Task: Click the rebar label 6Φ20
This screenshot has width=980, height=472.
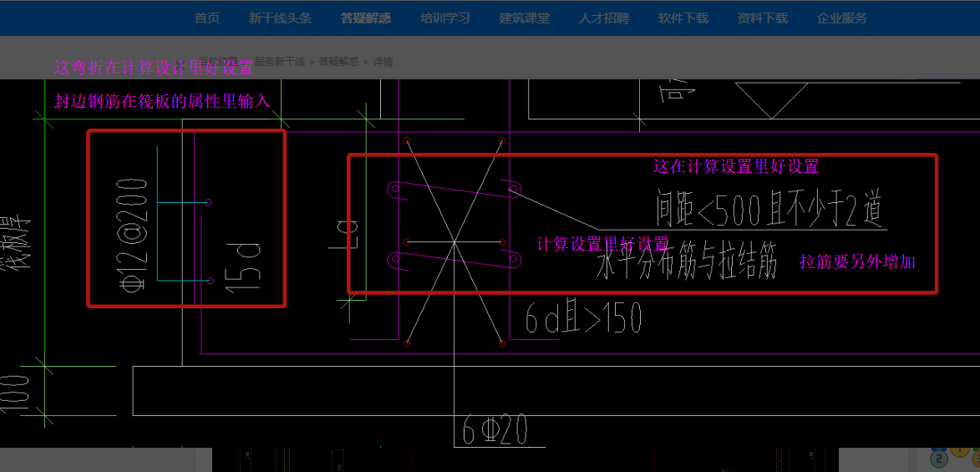Action: [495, 430]
